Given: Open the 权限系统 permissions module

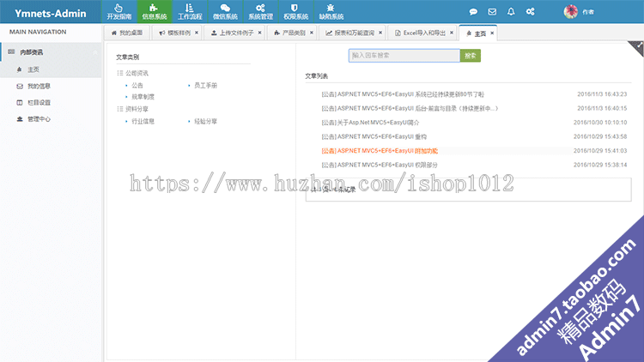Looking at the screenshot, I should pos(295,11).
